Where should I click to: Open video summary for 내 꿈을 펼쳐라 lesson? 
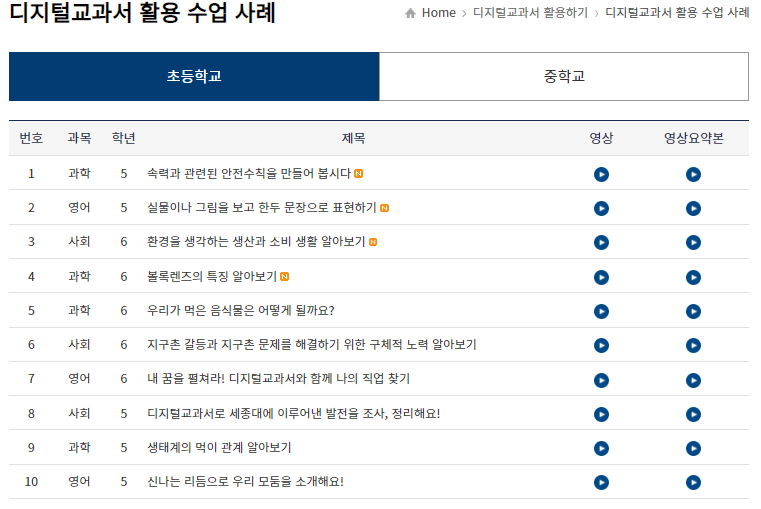693,380
